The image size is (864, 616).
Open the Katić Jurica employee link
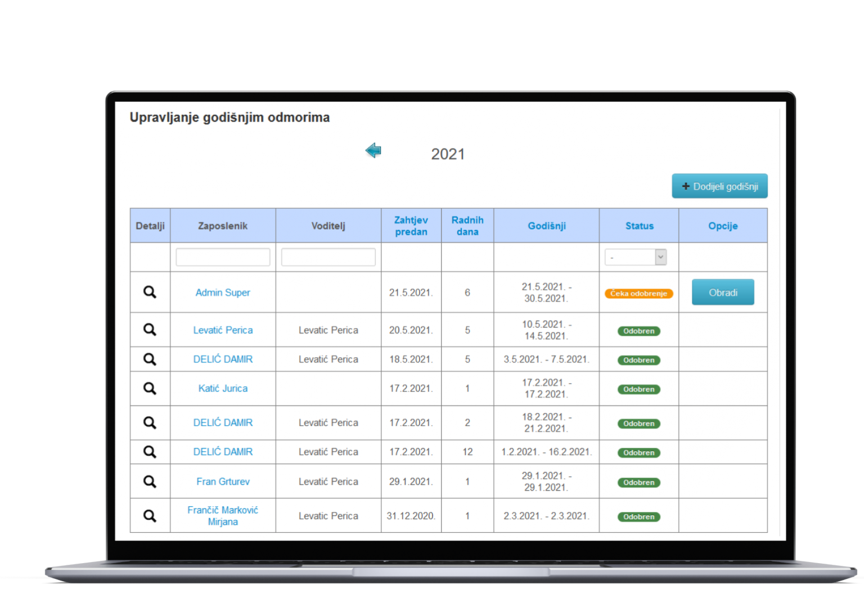tap(223, 388)
